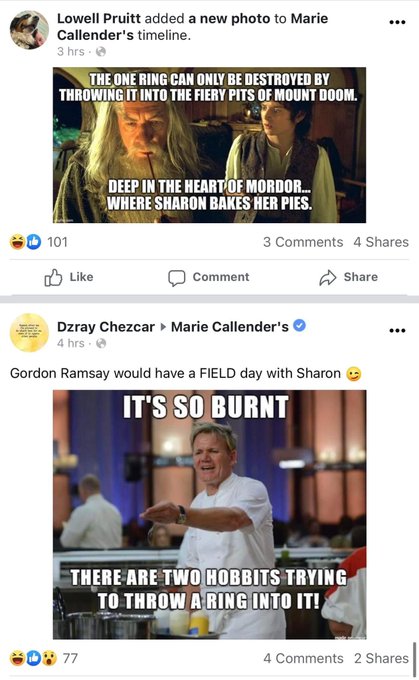This screenshot has width=419, height=680.
Task: Click the Share arrow icon
Action: click(327, 278)
